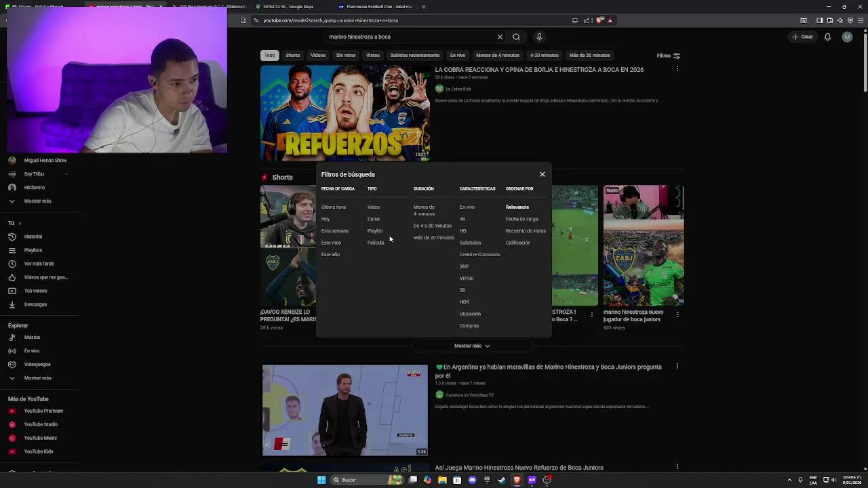Viewport: 868px width, 488px height.
Task: Choose Película as result type
Action: (376, 243)
